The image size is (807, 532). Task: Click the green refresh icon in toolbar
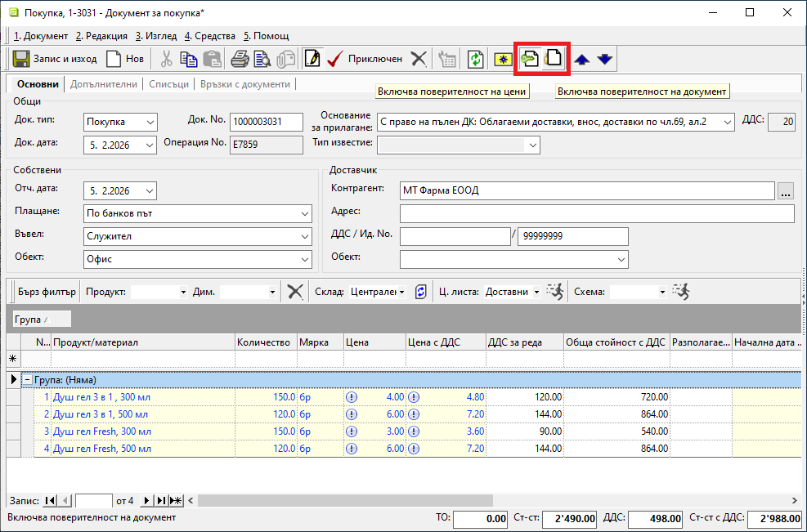(475, 59)
